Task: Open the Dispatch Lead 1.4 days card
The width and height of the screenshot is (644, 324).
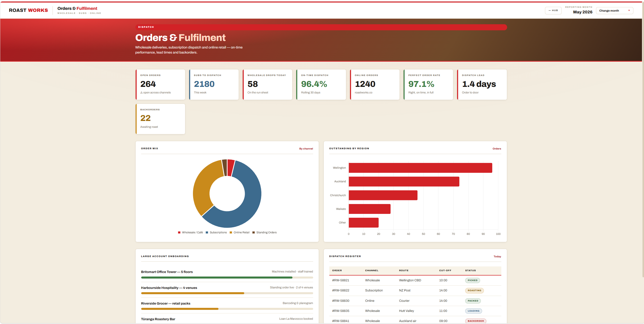Action: click(x=482, y=85)
